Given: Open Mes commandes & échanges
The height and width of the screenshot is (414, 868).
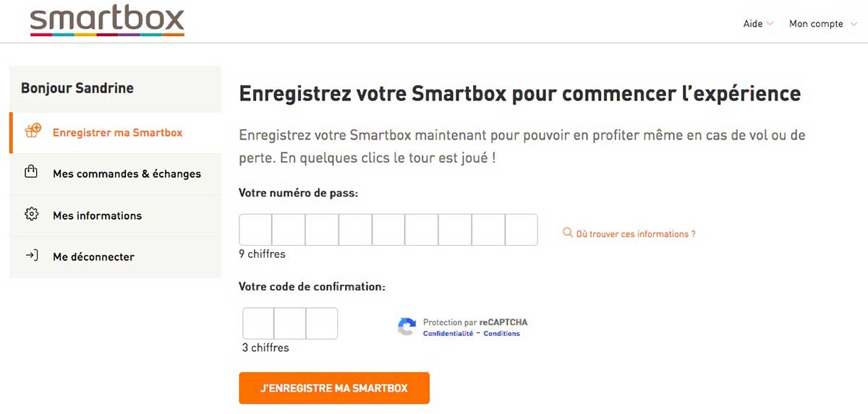Looking at the screenshot, I should [x=127, y=174].
